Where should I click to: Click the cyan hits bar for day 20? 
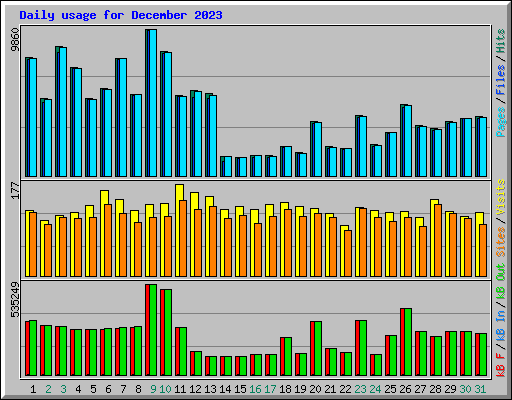click(318, 149)
